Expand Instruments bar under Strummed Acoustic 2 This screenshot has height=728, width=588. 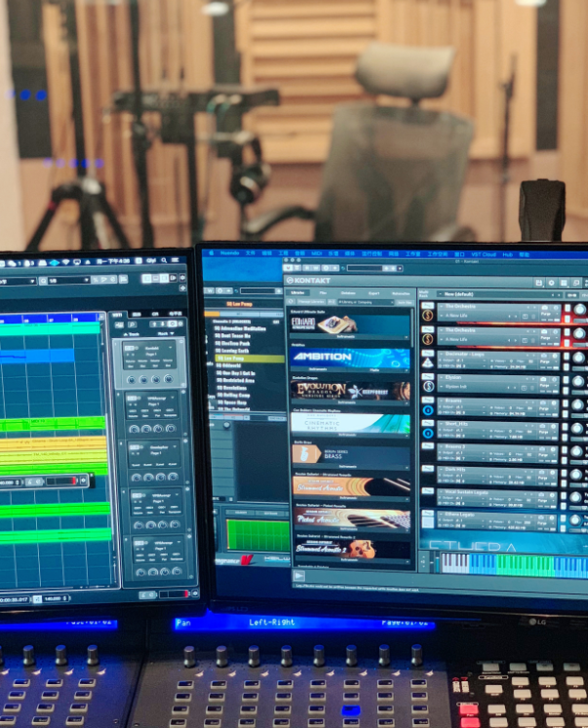click(352, 560)
